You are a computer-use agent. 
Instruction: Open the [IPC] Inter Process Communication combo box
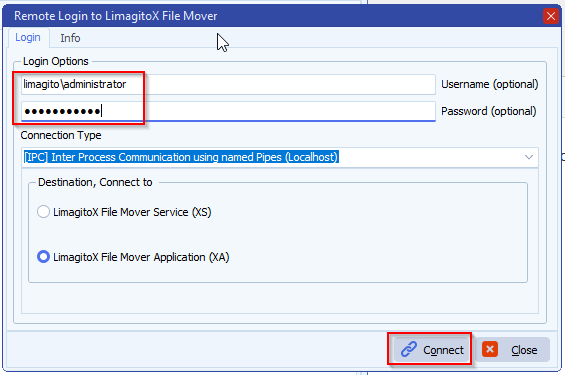pyautogui.click(x=280, y=157)
